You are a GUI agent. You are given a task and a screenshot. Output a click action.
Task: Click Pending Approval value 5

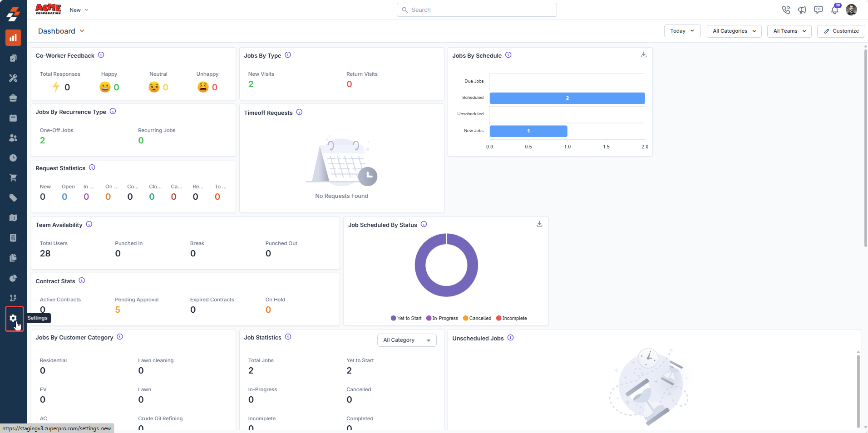pyautogui.click(x=118, y=310)
